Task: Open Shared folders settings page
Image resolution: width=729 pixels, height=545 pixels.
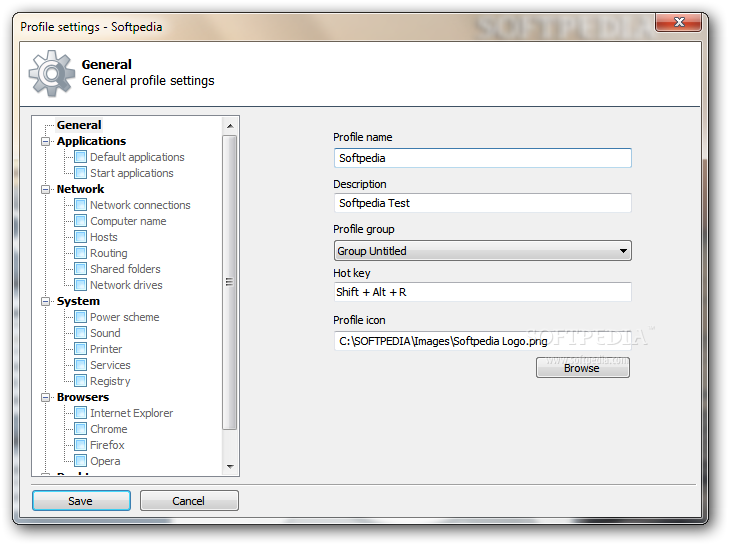Action: pos(125,269)
